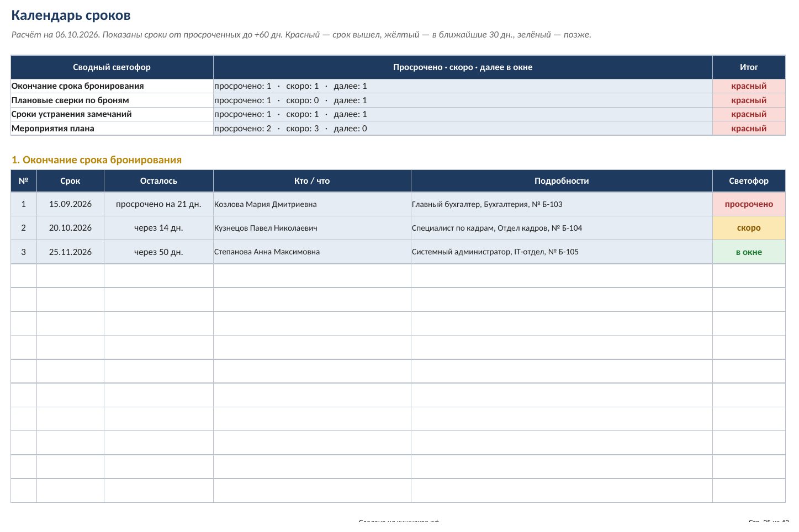Select the name "Степанова Анна Максимовна"
Screen dimensions: 799x532
(x=267, y=252)
